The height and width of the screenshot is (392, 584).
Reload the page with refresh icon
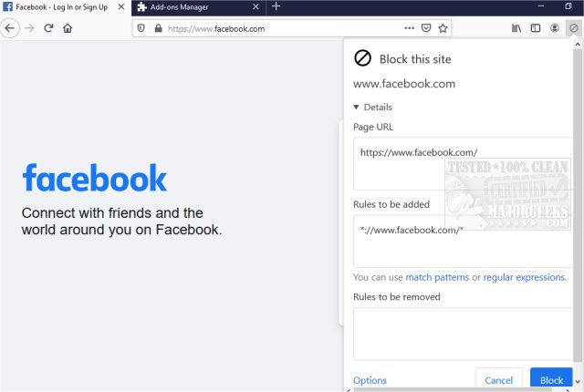[x=49, y=28]
